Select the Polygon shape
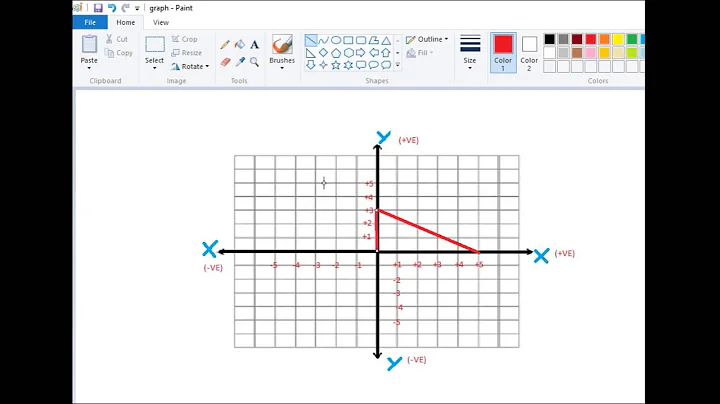 coord(374,40)
